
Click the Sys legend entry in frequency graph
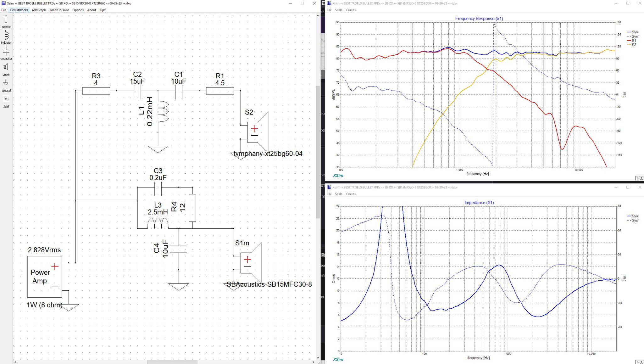tap(632, 32)
